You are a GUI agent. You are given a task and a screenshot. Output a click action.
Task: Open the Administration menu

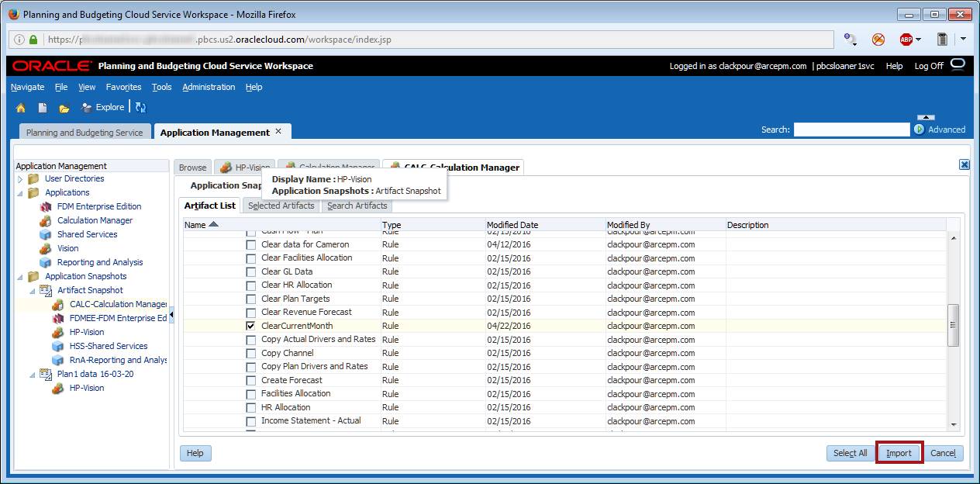[209, 87]
